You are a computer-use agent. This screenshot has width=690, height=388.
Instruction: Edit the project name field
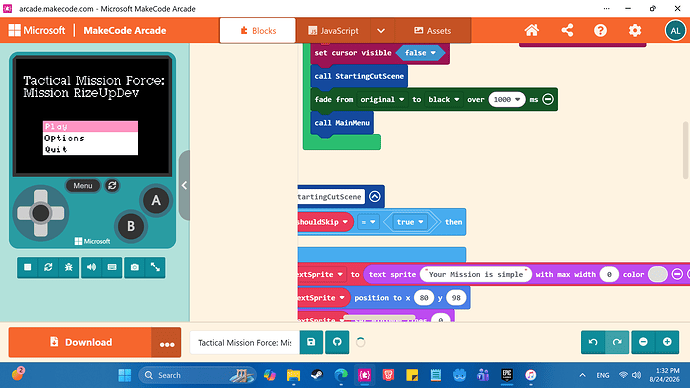(245, 342)
